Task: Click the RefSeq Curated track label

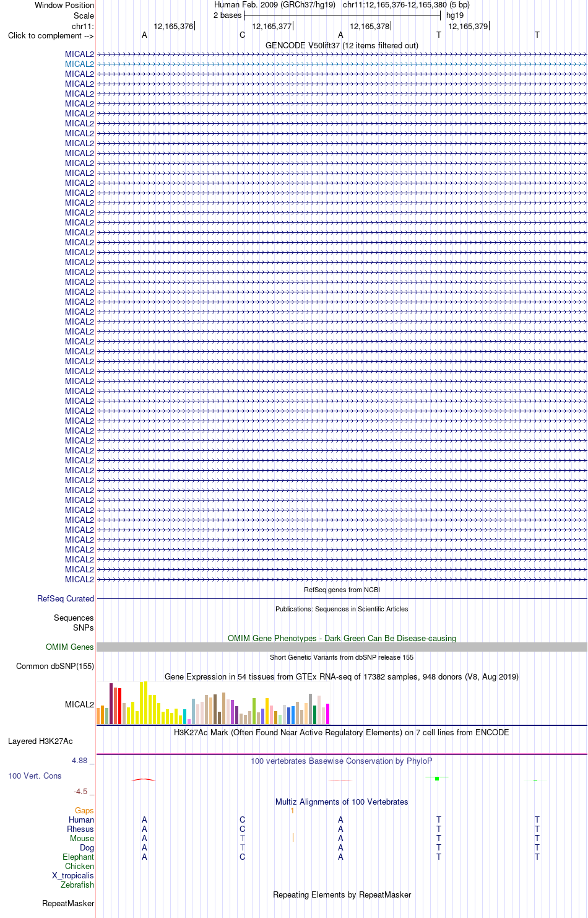Action: pos(66,599)
